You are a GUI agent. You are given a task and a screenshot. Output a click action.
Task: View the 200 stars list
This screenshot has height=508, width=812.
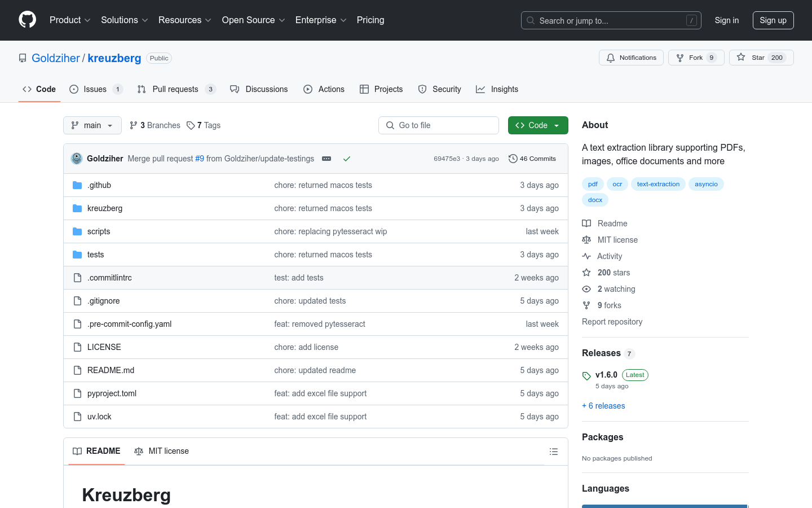coord(606,273)
